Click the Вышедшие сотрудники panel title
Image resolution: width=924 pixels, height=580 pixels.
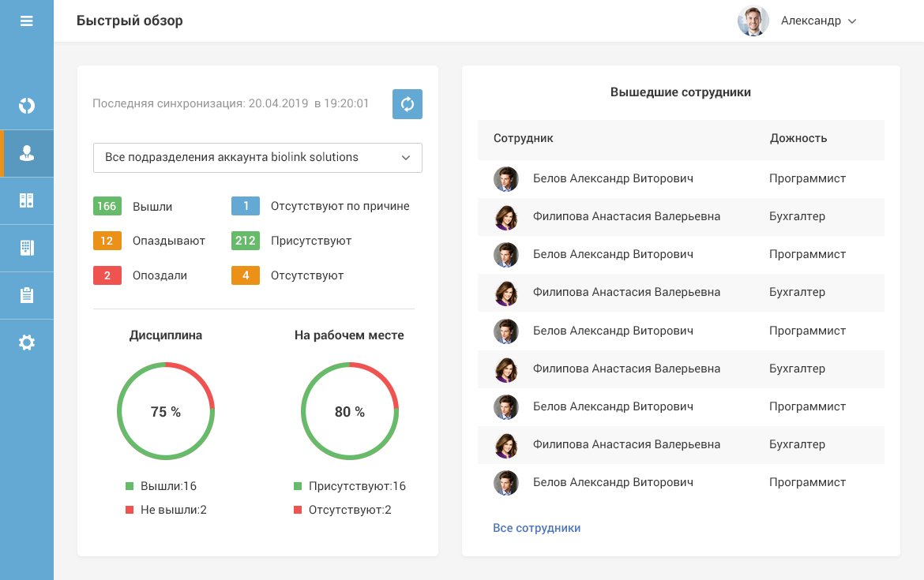pos(681,92)
